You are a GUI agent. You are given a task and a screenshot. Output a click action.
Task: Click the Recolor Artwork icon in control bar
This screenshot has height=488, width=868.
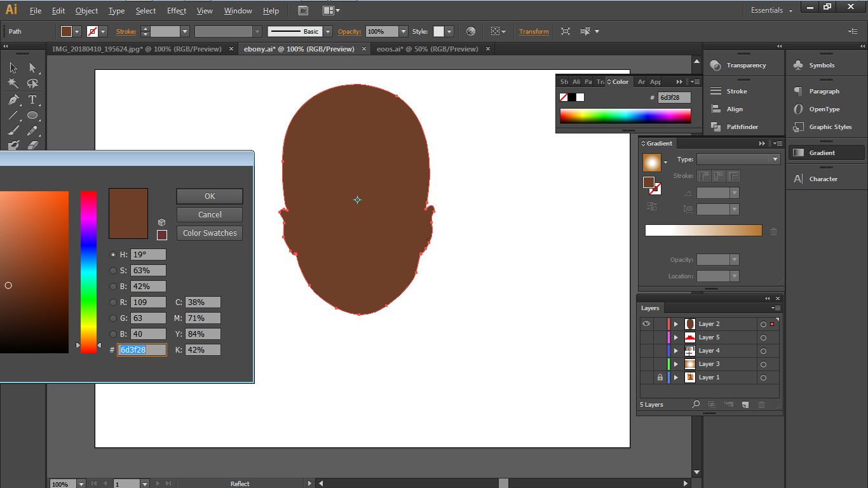point(470,31)
